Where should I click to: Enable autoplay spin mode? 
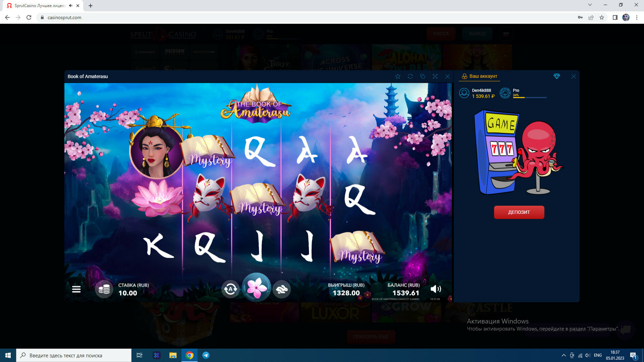coord(230,289)
